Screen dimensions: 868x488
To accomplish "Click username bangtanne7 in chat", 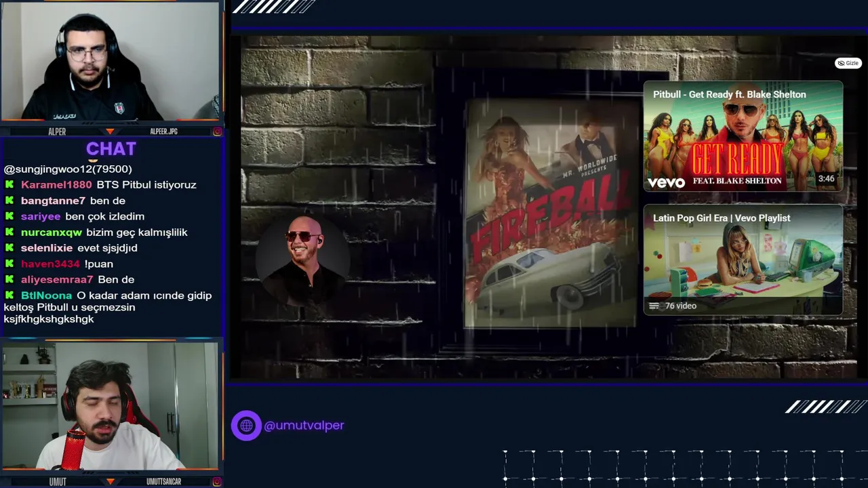I will [x=53, y=201].
